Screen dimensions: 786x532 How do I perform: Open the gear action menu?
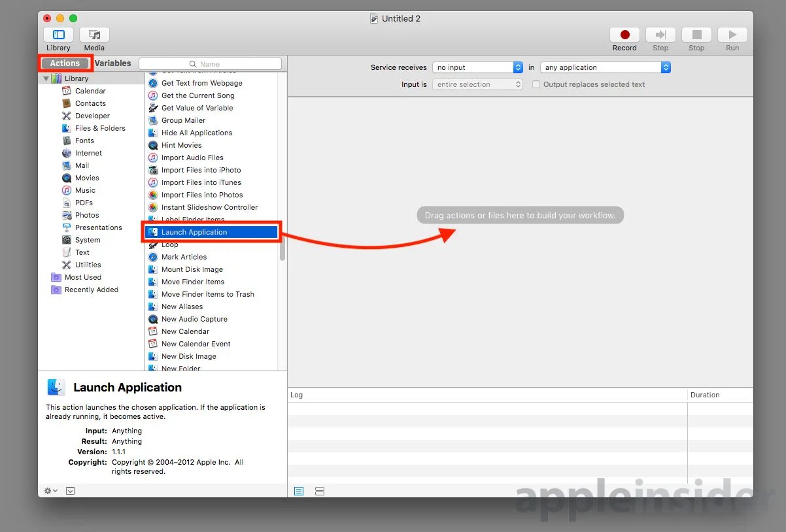tap(50, 491)
